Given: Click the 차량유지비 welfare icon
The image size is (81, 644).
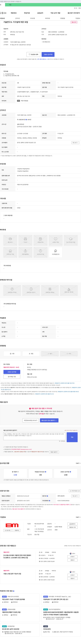Looking at the screenshot, I should click(x=40, y=240).
